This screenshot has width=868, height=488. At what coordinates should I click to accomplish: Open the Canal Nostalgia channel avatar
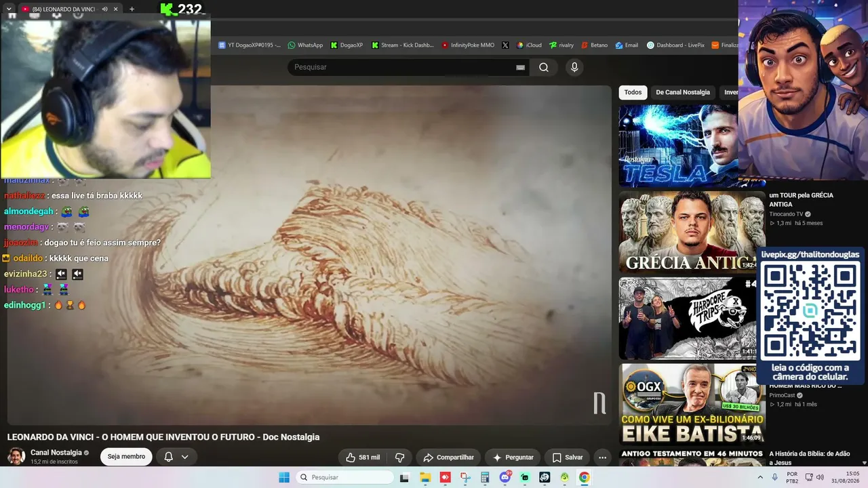coord(16,456)
